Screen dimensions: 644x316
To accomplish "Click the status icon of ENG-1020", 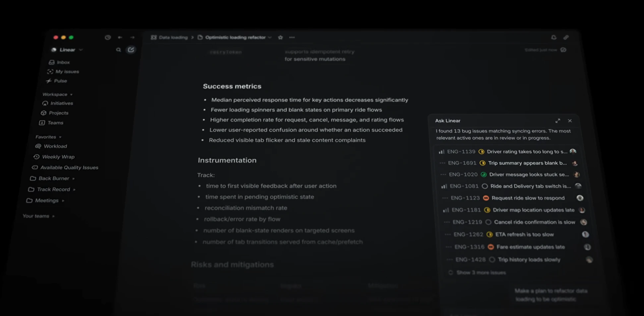I will (x=484, y=174).
